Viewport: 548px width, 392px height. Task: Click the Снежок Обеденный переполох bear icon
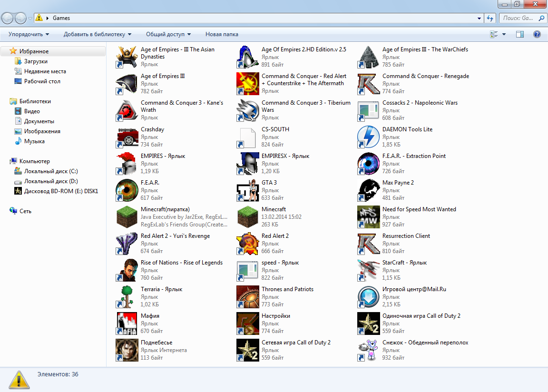(369, 350)
